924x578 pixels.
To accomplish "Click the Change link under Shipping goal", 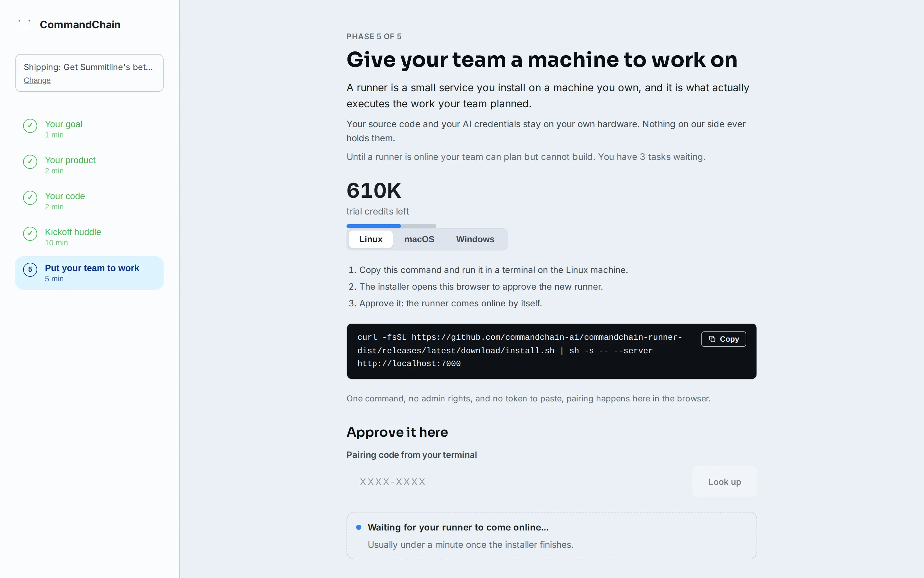I will pos(37,80).
